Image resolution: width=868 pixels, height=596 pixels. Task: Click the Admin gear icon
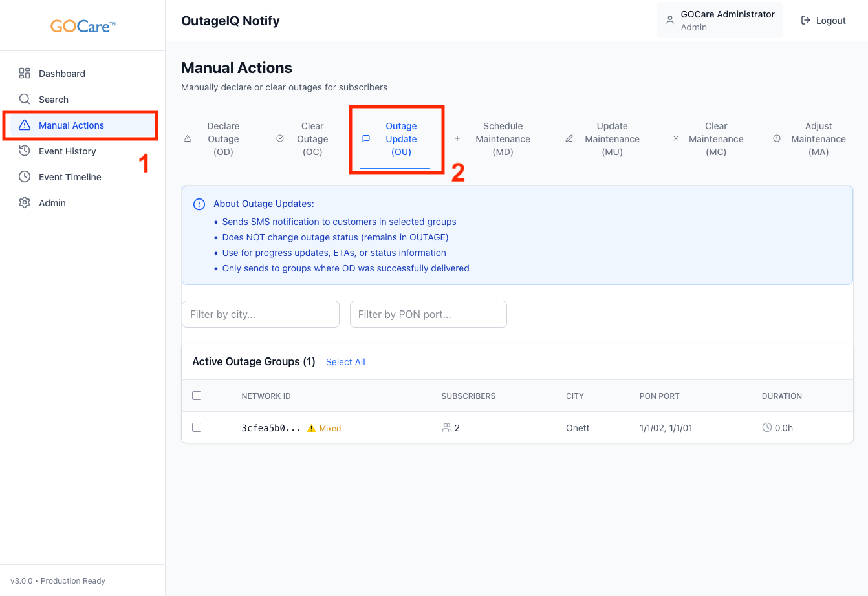(x=25, y=202)
